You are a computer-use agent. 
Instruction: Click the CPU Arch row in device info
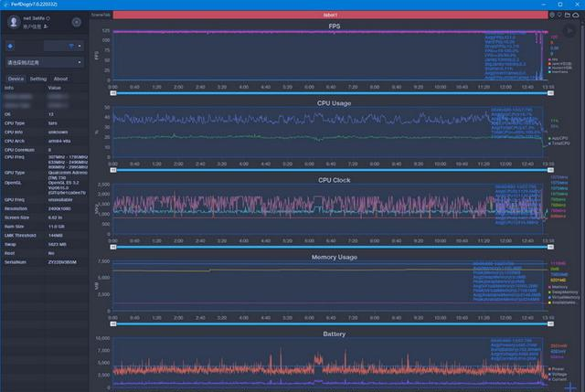pyautogui.click(x=45, y=141)
